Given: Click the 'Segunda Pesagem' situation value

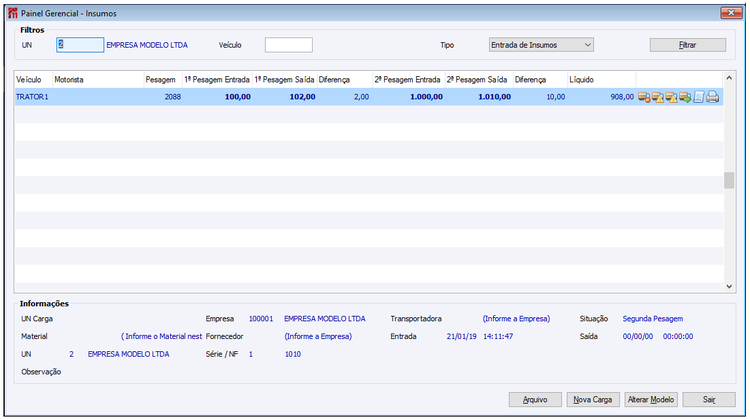Looking at the screenshot, I should tap(653, 319).
